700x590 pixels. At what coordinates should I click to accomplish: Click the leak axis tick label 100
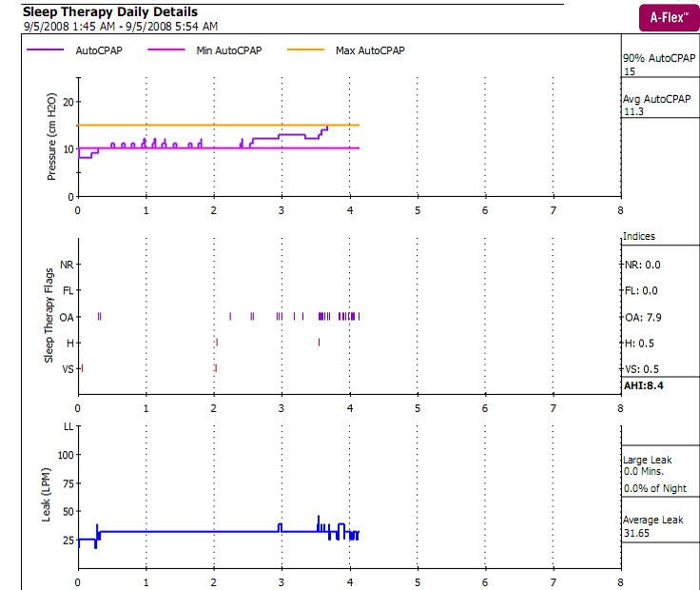(x=66, y=455)
